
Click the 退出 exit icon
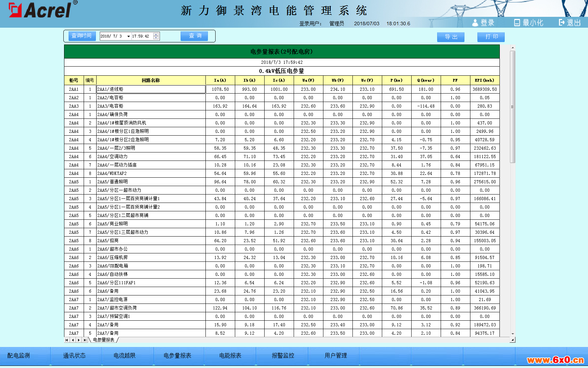pyautogui.click(x=561, y=22)
